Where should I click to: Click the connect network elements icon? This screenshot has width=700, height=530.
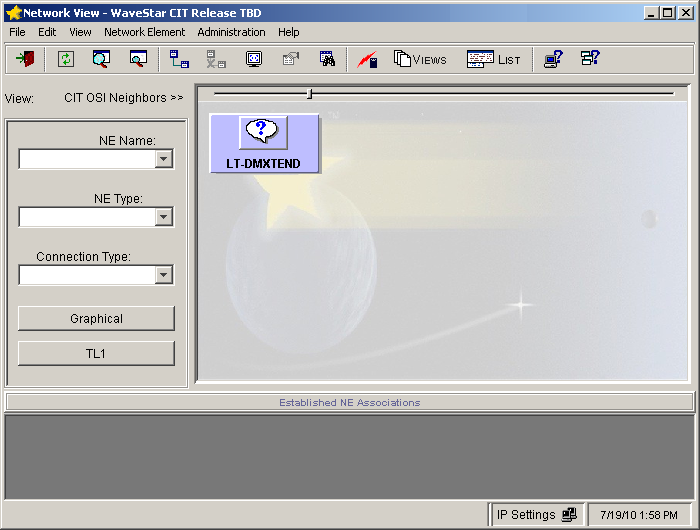coord(179,59)
